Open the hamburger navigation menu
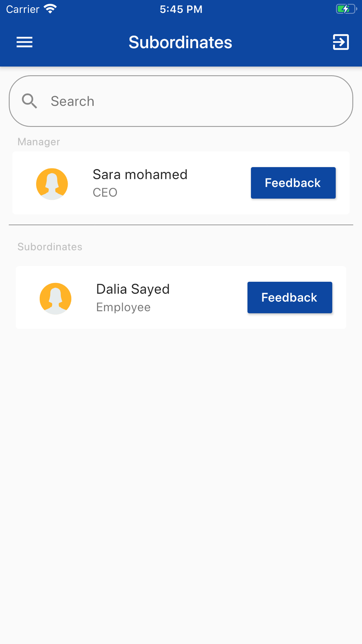 click(25, 42)
